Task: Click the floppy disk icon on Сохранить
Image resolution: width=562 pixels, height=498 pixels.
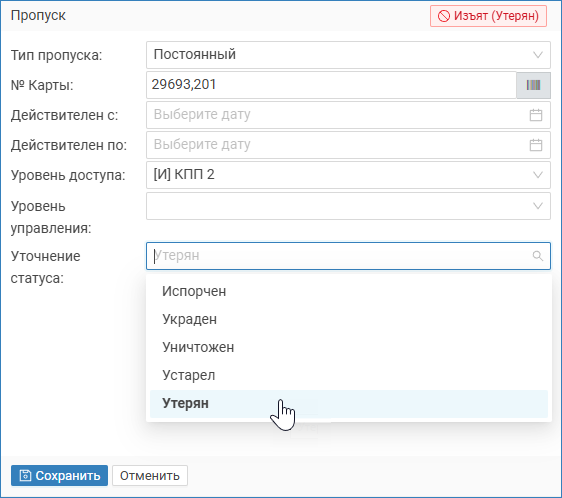Action: coord(25,475)
